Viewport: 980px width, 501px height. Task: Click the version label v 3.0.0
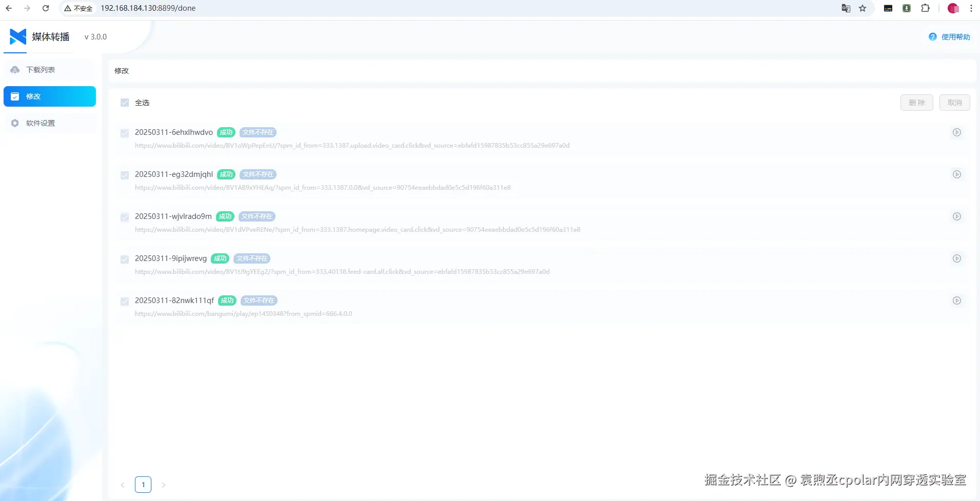pos(95,37)
